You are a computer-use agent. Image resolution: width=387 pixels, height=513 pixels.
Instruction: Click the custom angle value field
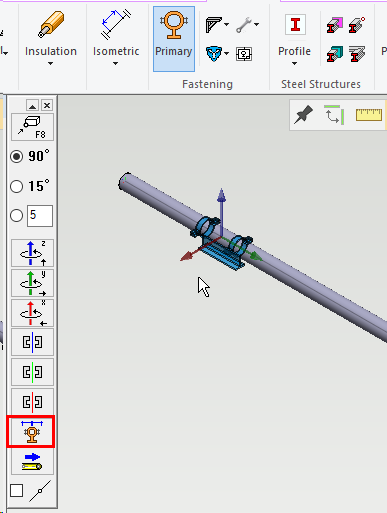40,216
